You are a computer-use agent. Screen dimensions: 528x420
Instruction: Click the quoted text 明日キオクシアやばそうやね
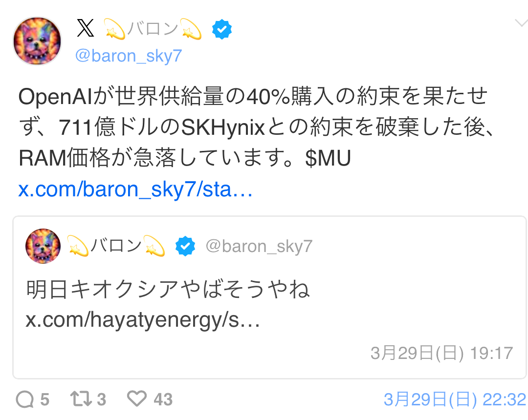(x=168, y=289)
